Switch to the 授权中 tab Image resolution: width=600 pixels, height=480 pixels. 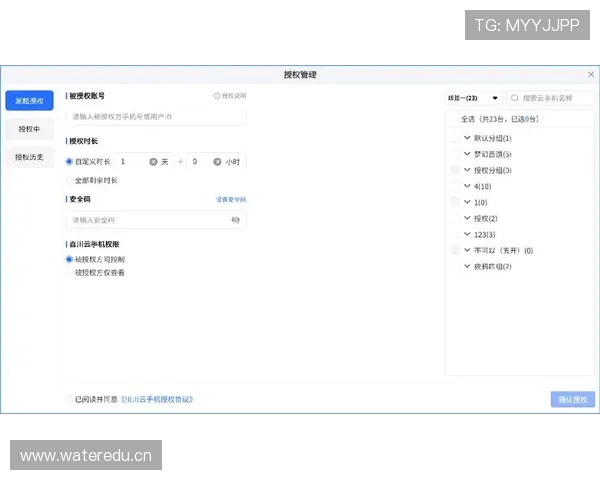click(29, 129)
